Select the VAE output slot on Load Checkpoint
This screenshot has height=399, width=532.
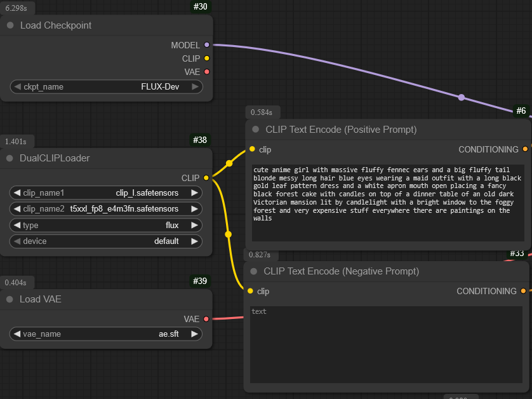[x=206, y=72]
